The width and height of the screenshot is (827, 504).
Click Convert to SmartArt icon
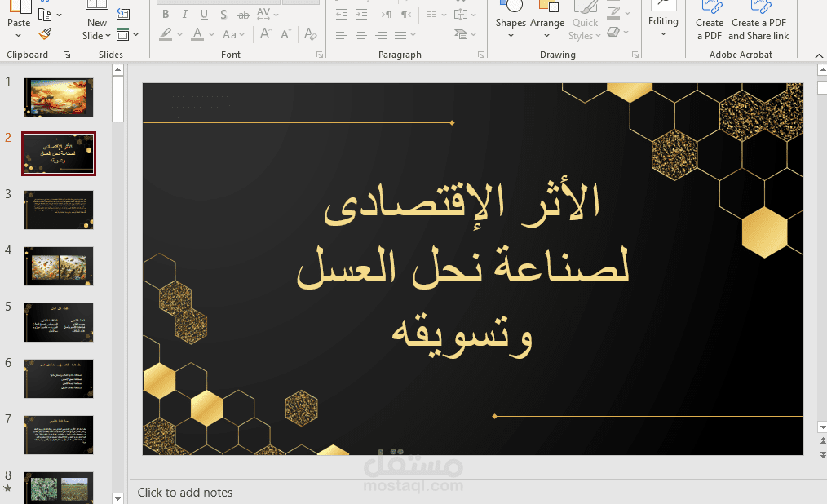(x=465, y=35)
